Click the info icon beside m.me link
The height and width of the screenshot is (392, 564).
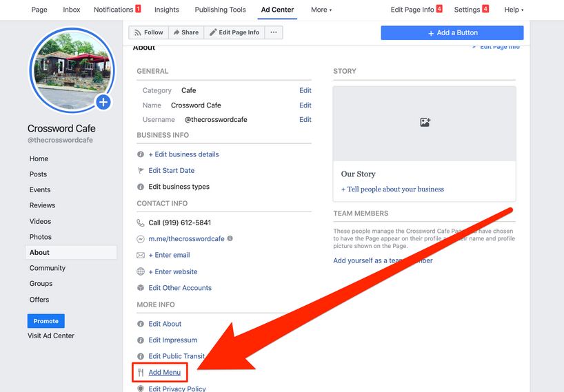[230, 238]
